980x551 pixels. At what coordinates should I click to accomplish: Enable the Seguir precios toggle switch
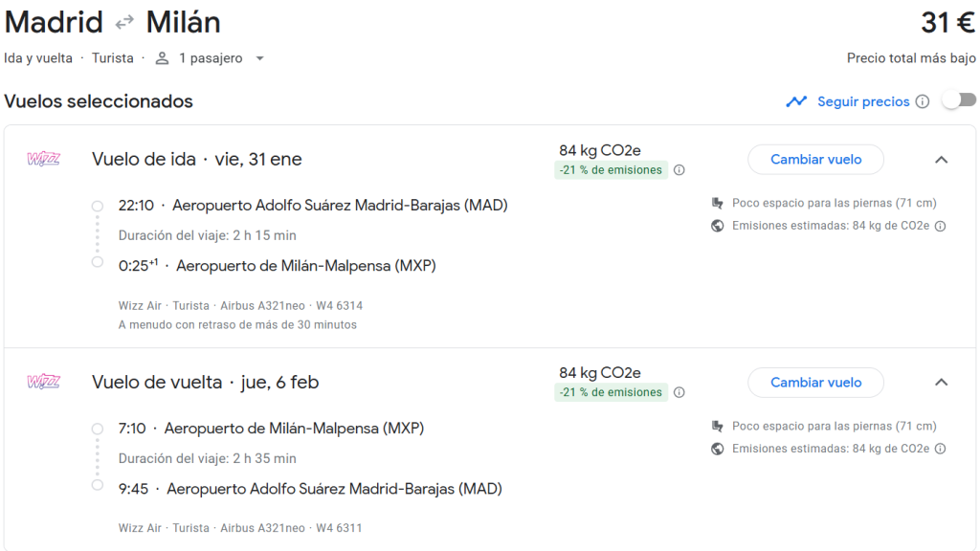pos(960,99)
